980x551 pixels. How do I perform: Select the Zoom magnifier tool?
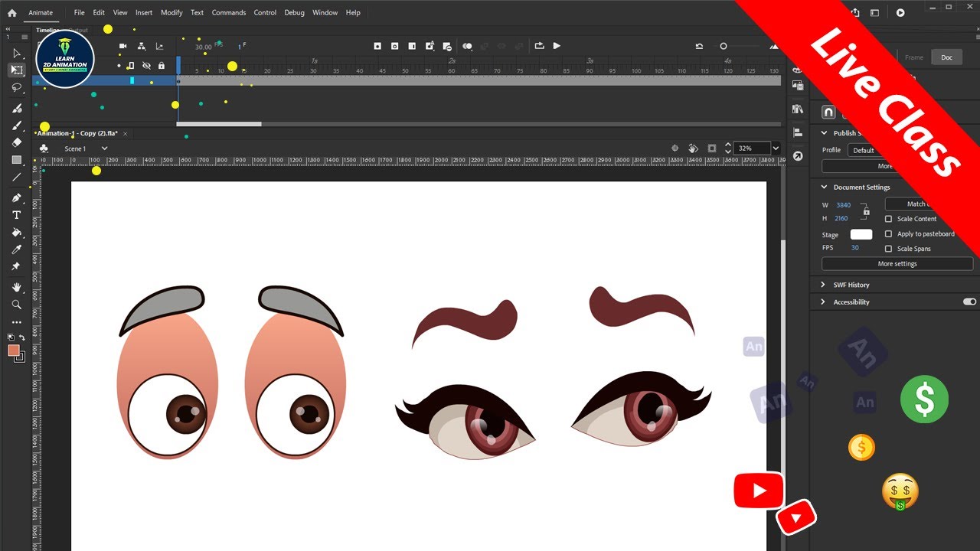(16, 304)
